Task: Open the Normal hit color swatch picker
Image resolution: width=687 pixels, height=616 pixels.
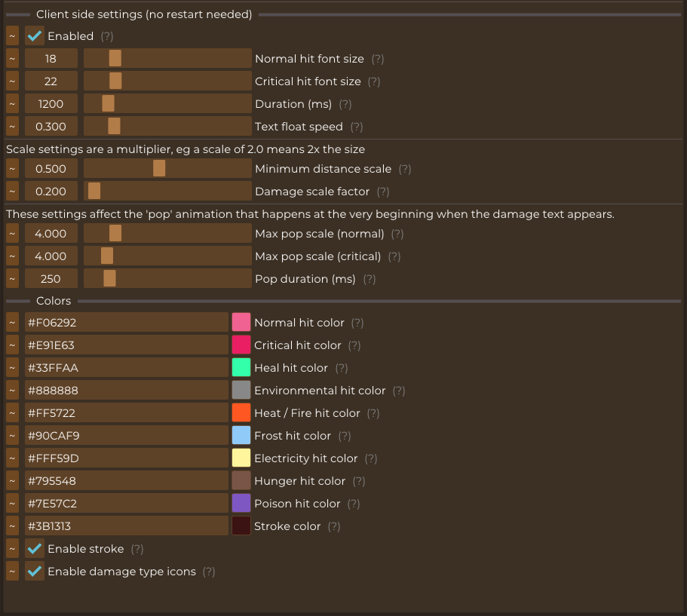Action: pos(241,323)
